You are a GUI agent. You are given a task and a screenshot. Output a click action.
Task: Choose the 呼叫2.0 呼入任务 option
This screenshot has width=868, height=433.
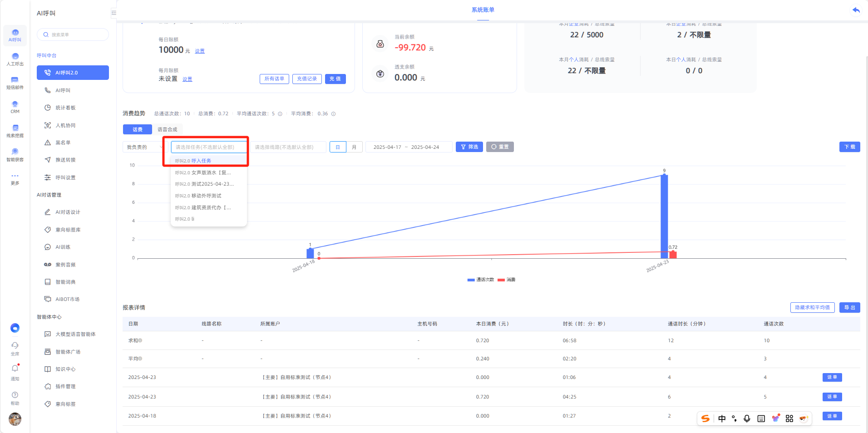(209, 161)
